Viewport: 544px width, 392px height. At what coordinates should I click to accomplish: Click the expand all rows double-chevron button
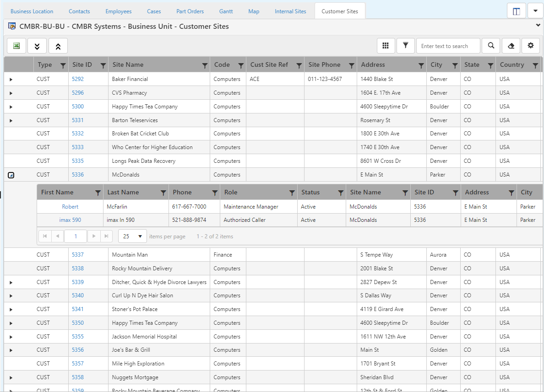pos(37,46)
